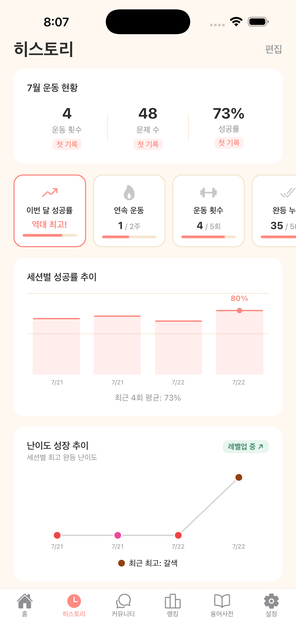Screen dimensions: 296x644
Task: Open the 홈 tab house icon
Action: tap(25, 601)
